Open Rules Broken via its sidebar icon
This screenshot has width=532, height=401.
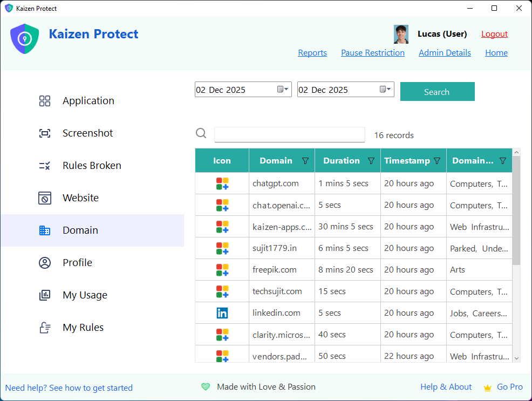[x=44, y=165]
